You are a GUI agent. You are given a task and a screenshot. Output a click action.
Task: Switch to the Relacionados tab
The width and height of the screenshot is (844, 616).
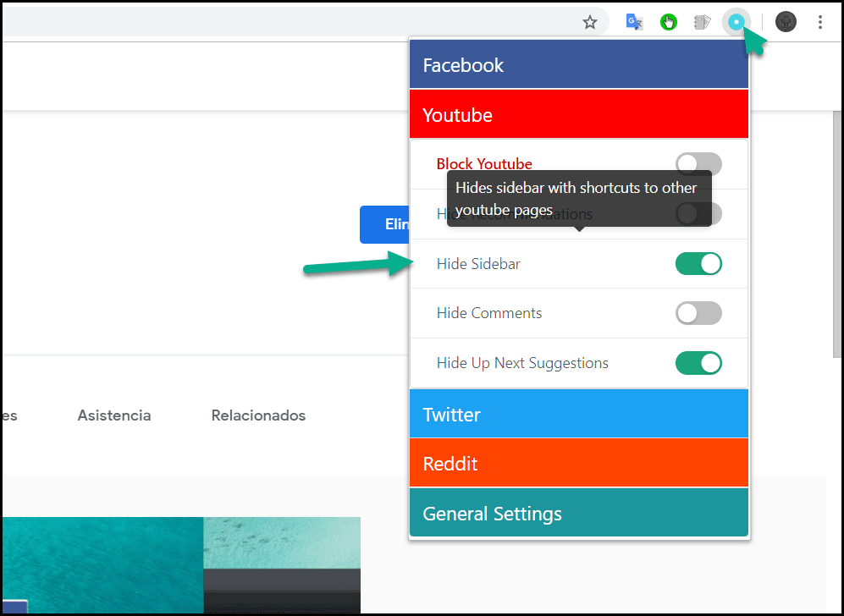258,415
